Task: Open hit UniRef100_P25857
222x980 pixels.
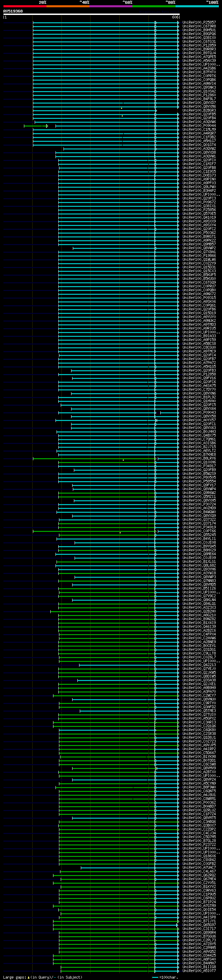Action: pos(199,23)
